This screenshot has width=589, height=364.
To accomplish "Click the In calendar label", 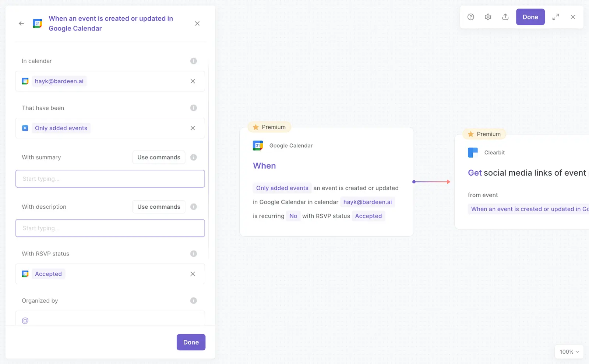I will click(37, 61).
